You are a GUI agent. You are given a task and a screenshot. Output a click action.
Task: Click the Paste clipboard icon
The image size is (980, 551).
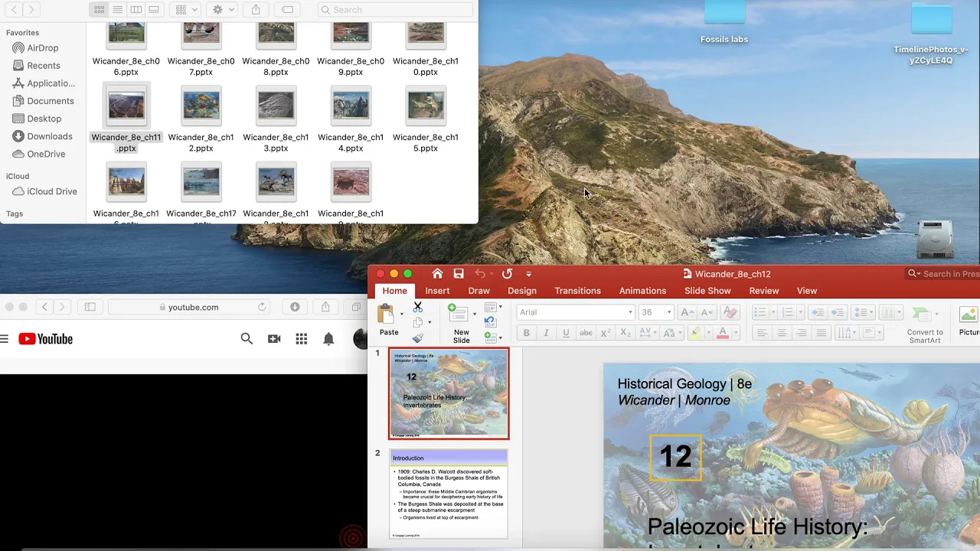tap(387, 314)
